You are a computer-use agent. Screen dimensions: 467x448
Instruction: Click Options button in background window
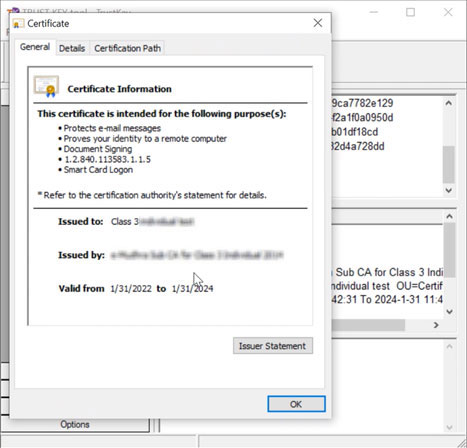[75, 424]
